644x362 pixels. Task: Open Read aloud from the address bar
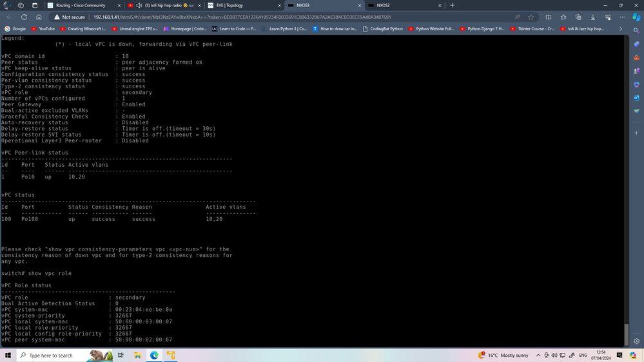click(518, 17)
